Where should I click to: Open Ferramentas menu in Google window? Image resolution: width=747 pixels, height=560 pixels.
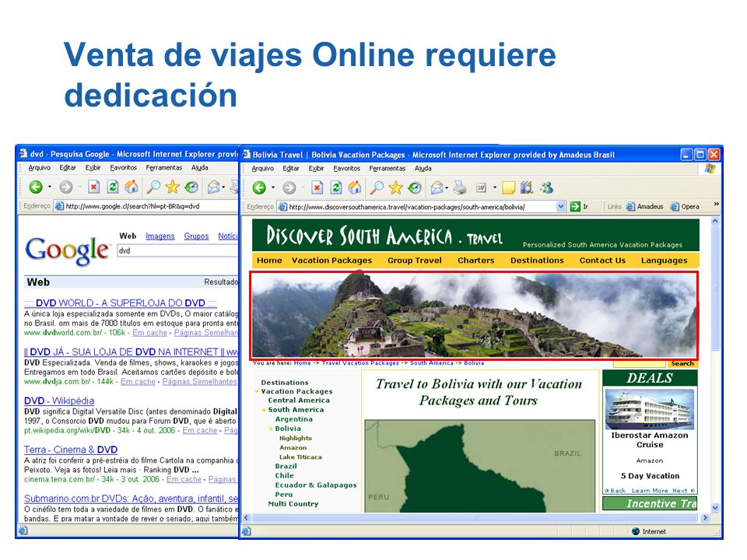point(164,168)
